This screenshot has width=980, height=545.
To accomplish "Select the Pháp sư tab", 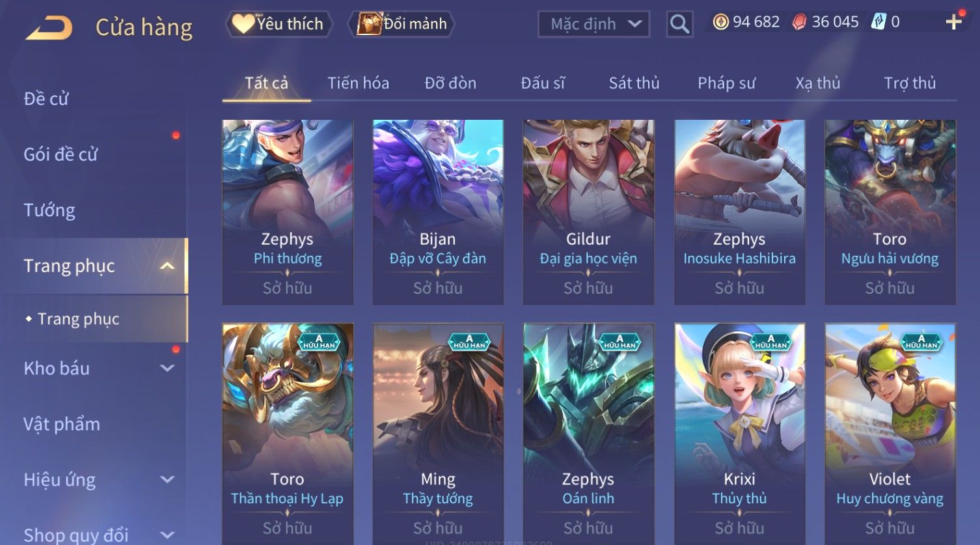I will [726, 83].
